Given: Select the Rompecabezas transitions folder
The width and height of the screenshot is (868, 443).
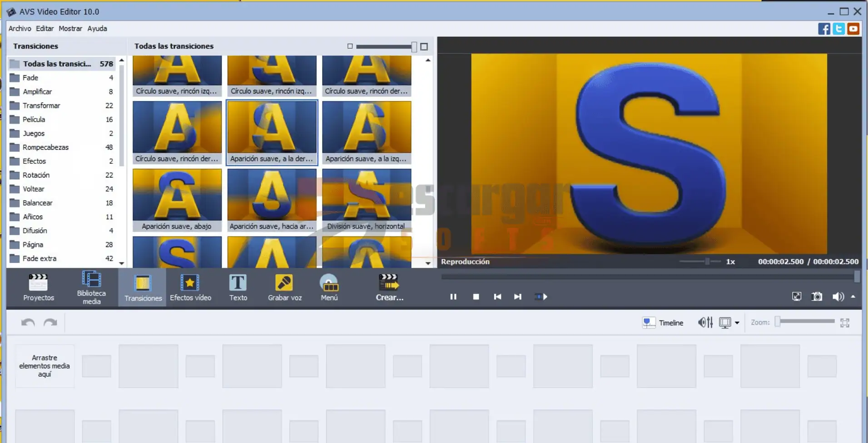Looking at the screenshot, I should (45, 148).
